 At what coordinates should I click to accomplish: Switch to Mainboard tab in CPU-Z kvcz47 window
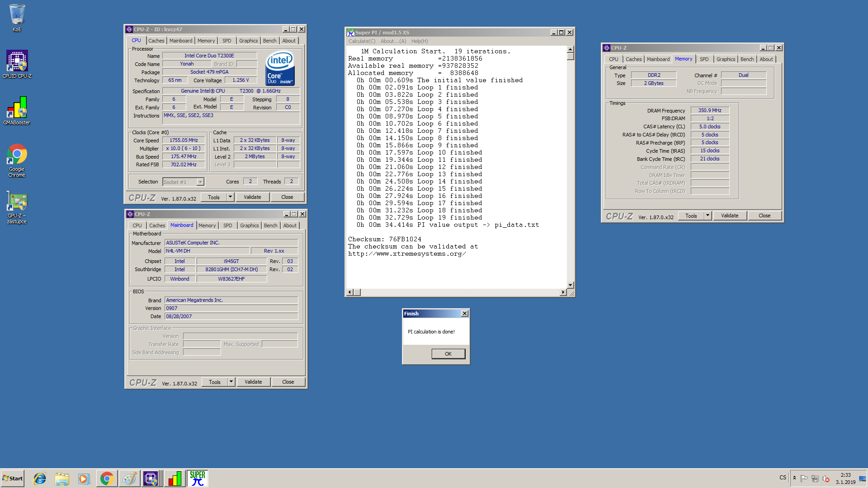pyautogui.click(x=181, y=41)
